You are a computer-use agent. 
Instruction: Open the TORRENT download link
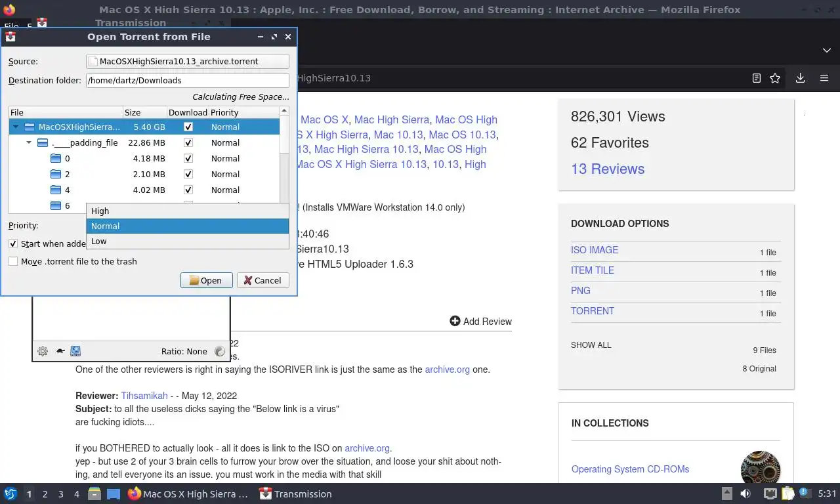click(x=593, y=311)
